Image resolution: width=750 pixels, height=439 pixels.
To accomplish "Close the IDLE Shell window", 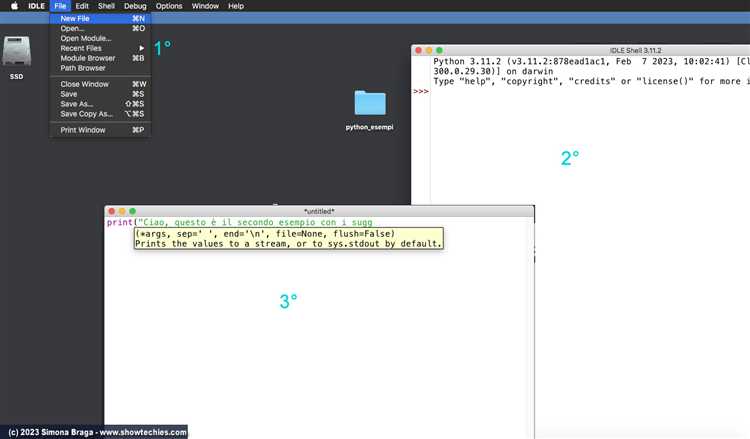I will [419, 50].
